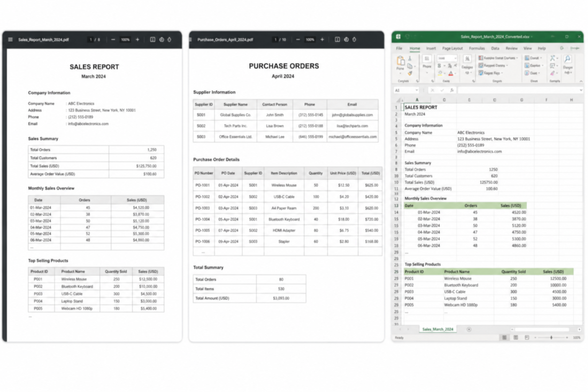Image resolution: width=588 pixels, height=392 pixels.
Task: Switch to the Formulas ribbon tab
Action: coord(477,48)
